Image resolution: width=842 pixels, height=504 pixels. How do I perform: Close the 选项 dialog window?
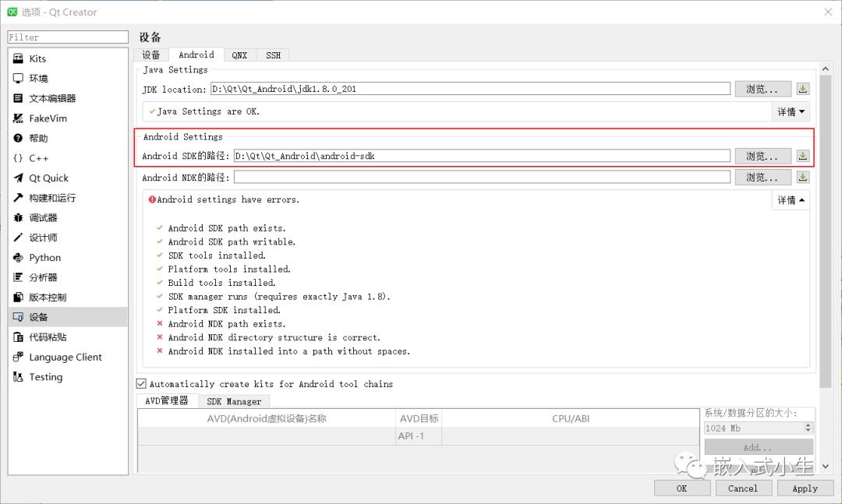pos(828,12)
